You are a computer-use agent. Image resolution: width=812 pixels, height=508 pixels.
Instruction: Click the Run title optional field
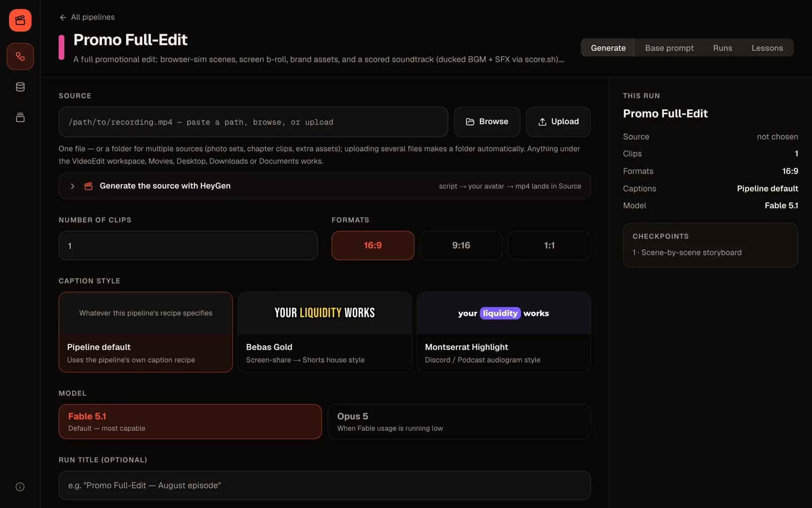coord(324,485)
